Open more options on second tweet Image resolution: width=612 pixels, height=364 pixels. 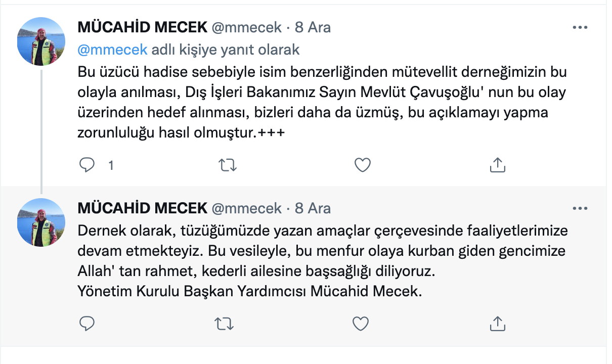pyautogui.click(x=580, y=208)
